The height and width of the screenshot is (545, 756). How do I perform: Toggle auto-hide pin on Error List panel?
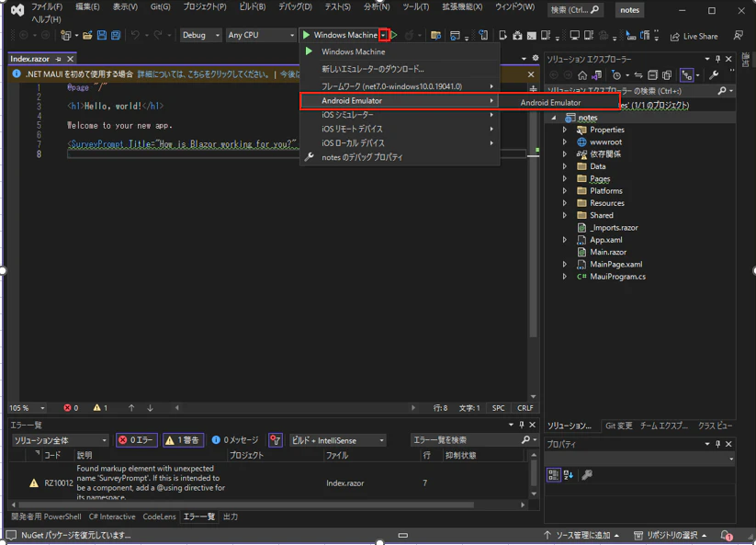pos(522,425)
